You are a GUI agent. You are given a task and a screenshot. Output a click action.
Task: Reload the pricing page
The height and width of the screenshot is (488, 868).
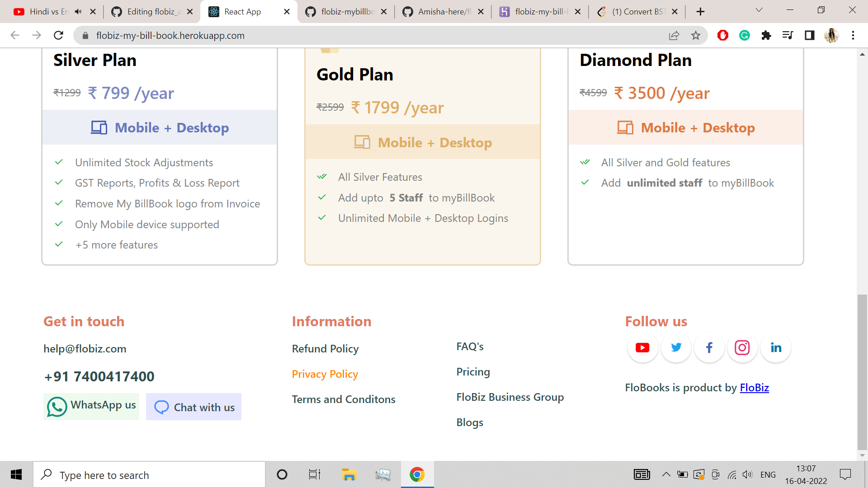58,35
